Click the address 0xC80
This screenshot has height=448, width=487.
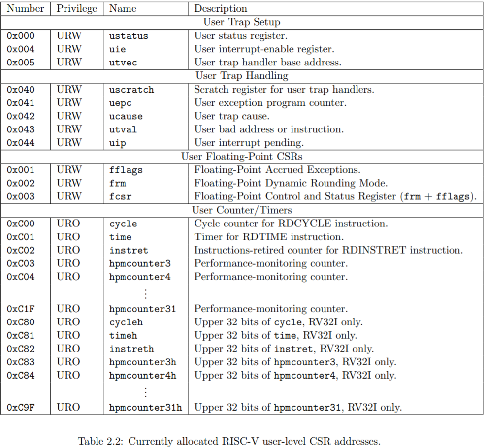pyautogui.click(x=21, y=322)
